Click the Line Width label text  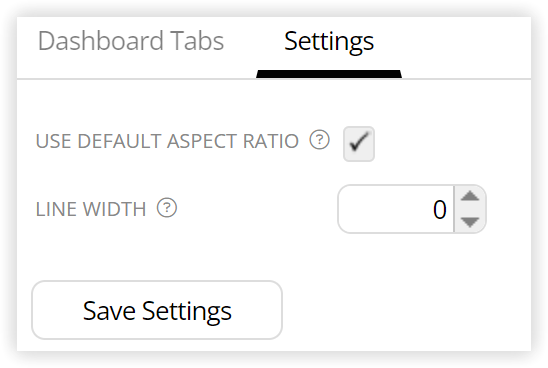[91, 209]
